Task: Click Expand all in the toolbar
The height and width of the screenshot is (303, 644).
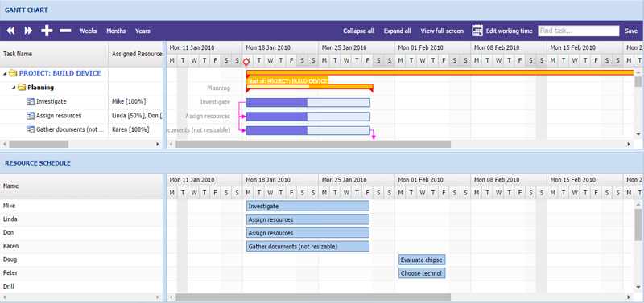Action: (397, 31)
